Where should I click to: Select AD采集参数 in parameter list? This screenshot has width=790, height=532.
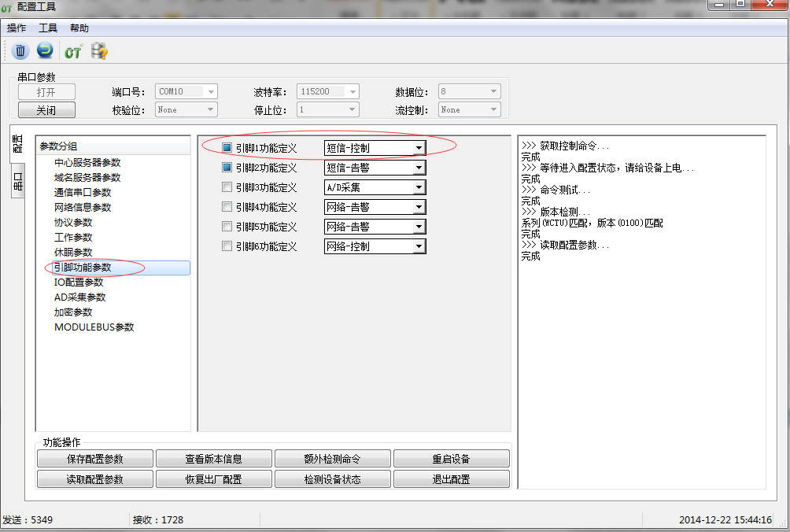(x=79, y=297)
